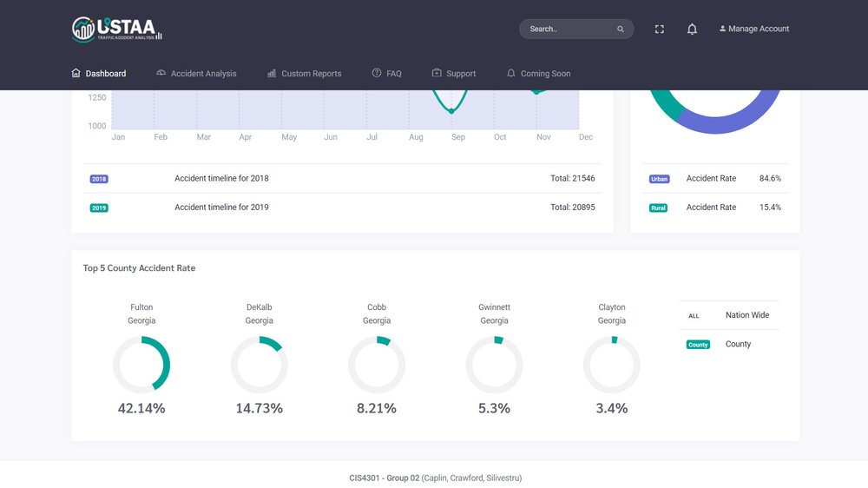Viewport: 868px width, 488px height.
Task: Click the Dashboard home icon
Action: pos(76,74)
